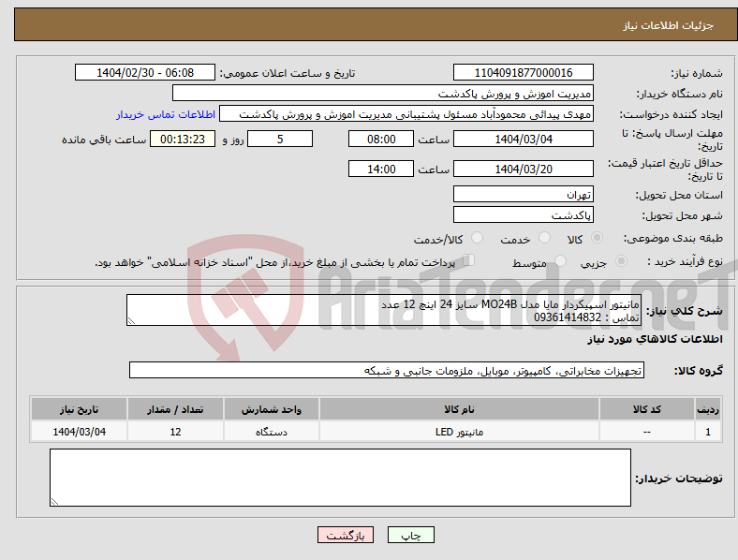Click the مانیتور LED item name cell
This screenshot has height=560, width=738.
coord(459,432)
